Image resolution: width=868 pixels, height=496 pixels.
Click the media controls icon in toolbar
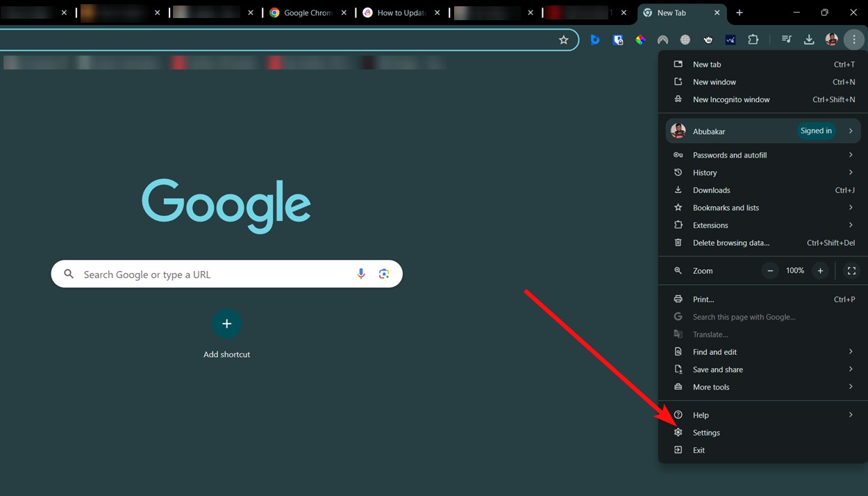tap(787, 40)
